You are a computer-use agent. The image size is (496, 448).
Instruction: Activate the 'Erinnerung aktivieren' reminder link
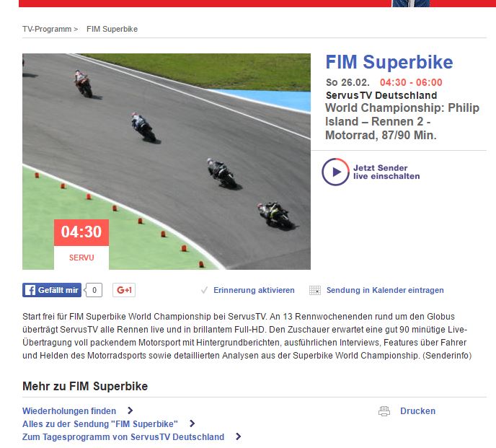coord(254,290)
